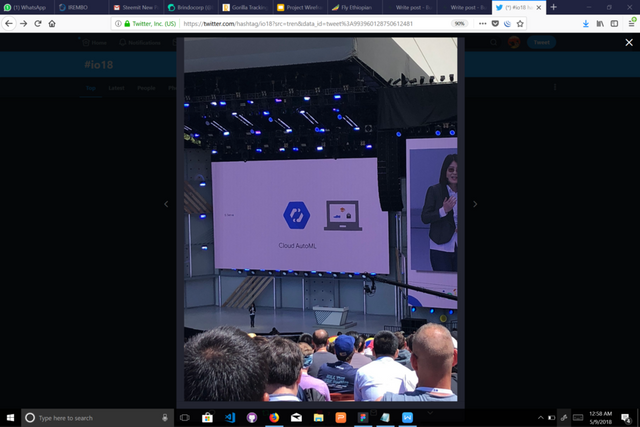Reload the current page
Viewport: 640px width, 427px height.
click(x=38, y=24)
